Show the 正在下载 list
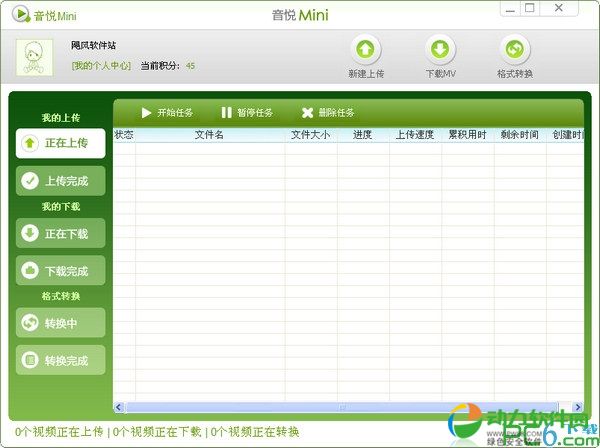Viewport: 600px width, 448px height. click(61, 234)
